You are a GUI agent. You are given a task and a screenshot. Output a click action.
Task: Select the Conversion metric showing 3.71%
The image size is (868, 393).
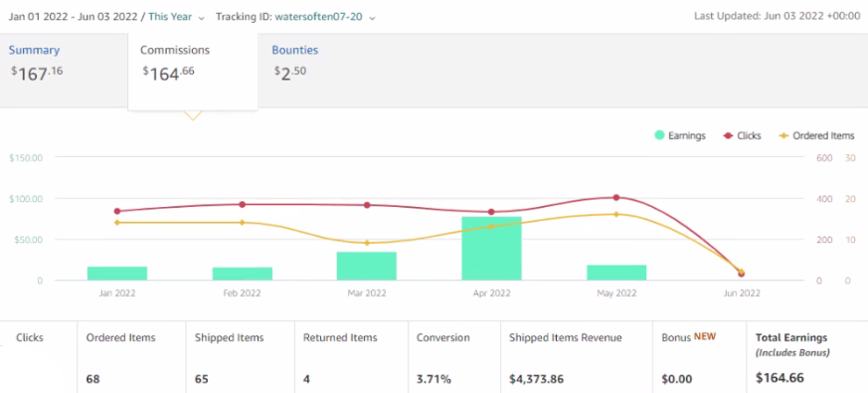454,357
